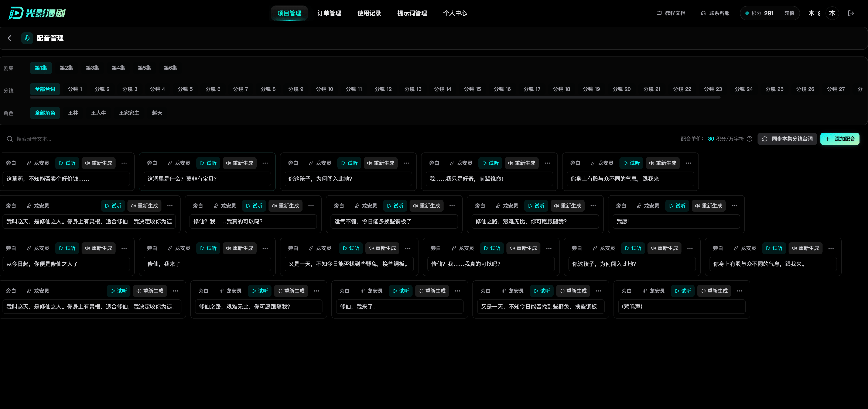Click voice 龙安灵 on 这草药 card
The image size is (868, 409).
[x=38, y=163]
